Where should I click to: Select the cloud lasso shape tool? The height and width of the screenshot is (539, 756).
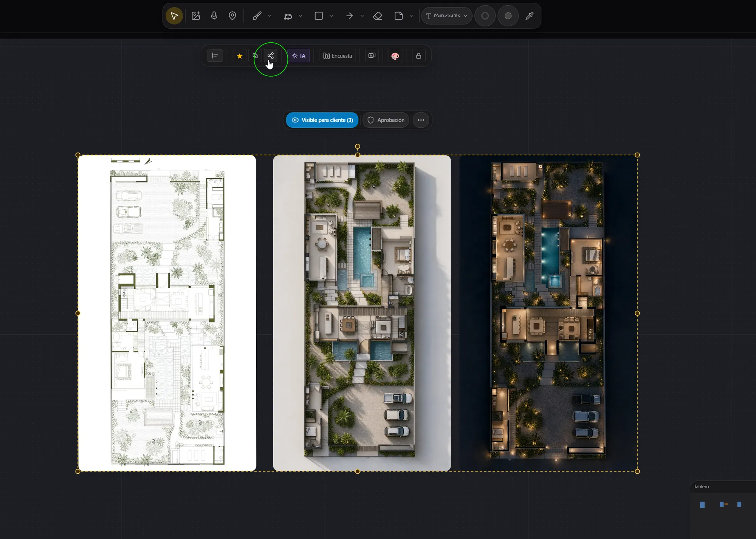click(288, 16)
